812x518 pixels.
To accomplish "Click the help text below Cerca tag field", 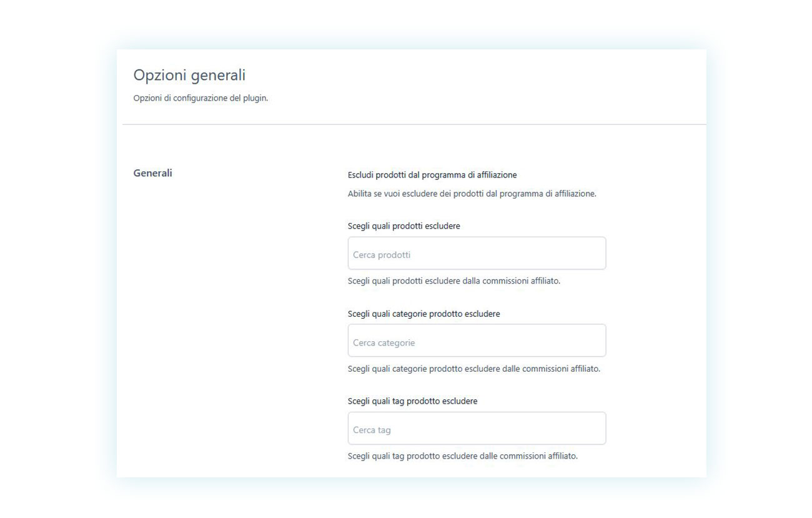I will [x=462, y=456].
